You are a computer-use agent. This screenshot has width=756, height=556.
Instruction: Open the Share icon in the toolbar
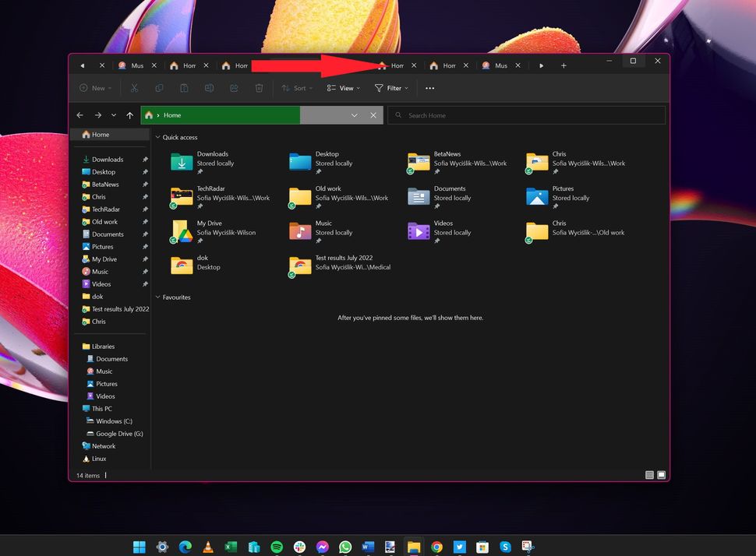click(234, 88)
